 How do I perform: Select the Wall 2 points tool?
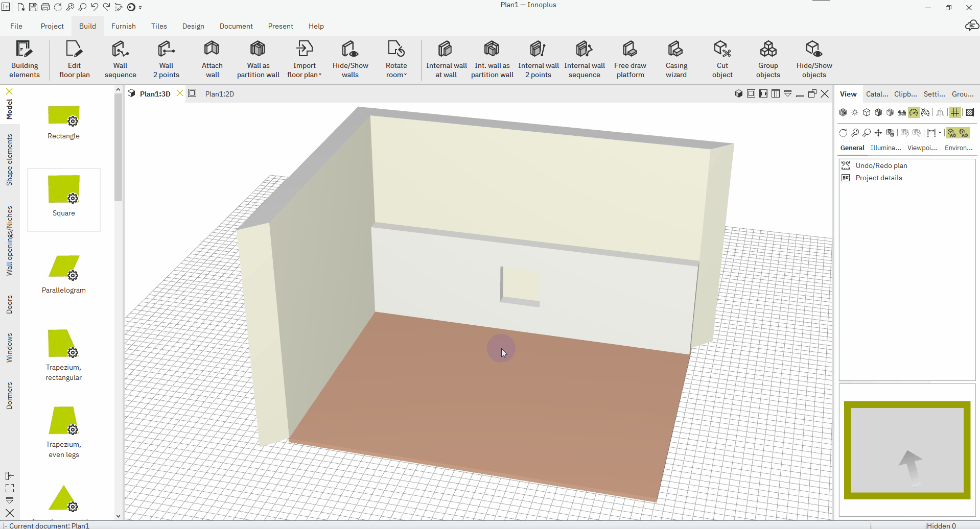point(166,58)
